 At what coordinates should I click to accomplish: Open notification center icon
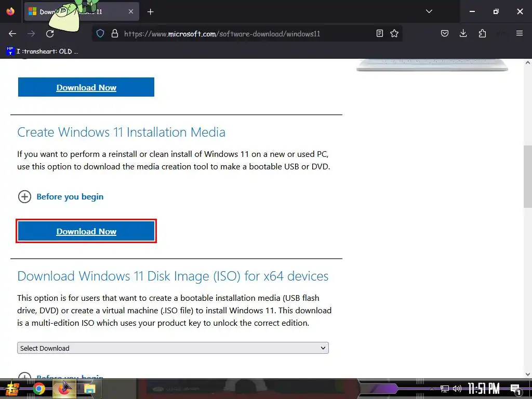[x=515, y=389]
